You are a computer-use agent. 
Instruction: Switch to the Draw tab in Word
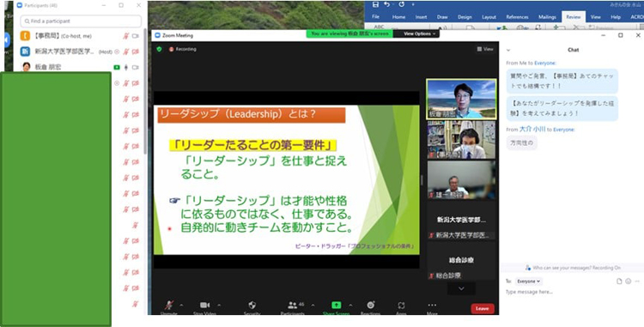(442, 17)
